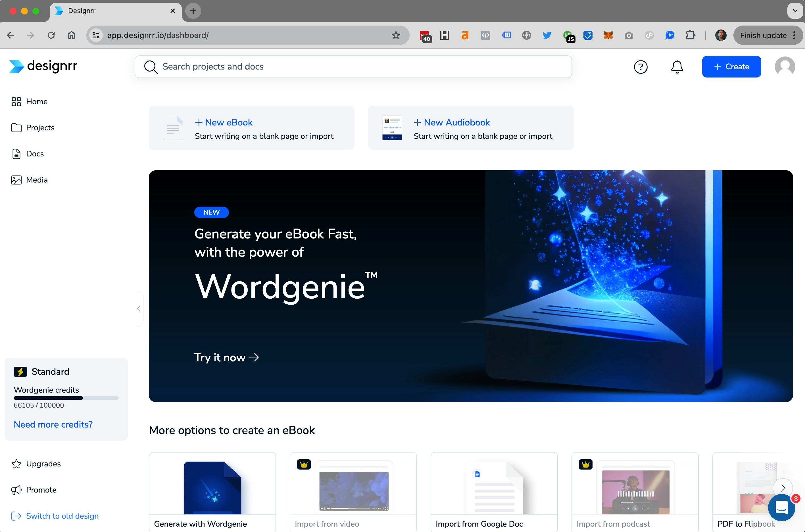Open the Media library

tap(37, 180)
